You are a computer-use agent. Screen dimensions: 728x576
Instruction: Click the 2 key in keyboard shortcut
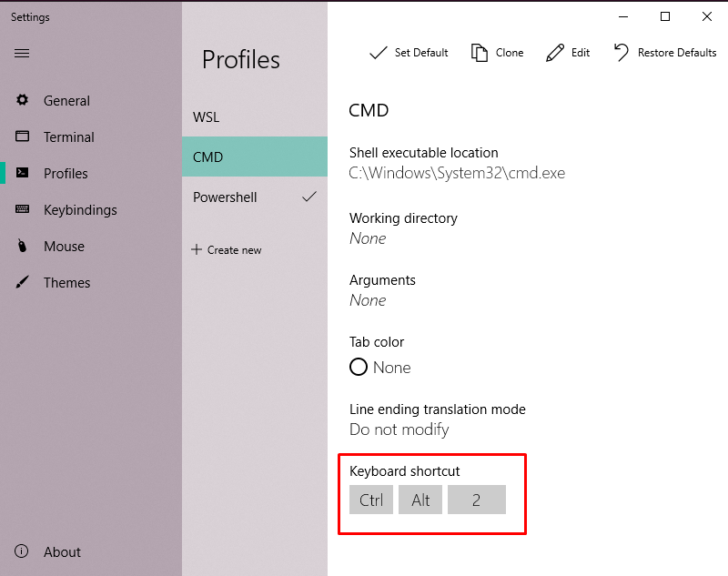(x=477, y=500)
